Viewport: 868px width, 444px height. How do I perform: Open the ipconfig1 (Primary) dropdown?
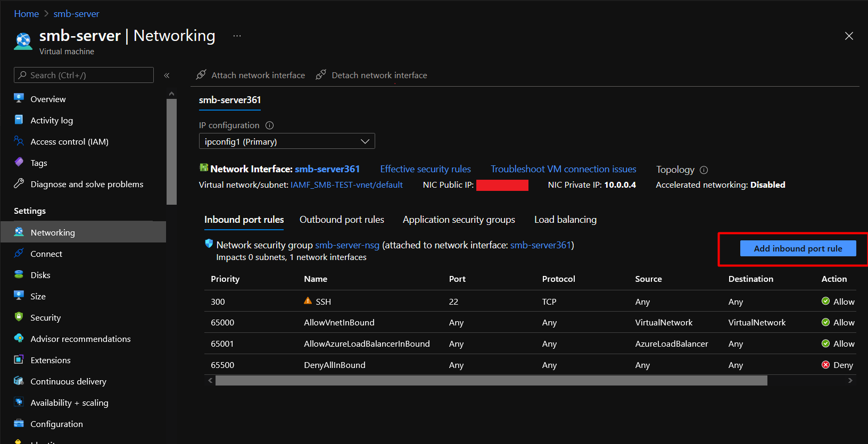point(287,141)
